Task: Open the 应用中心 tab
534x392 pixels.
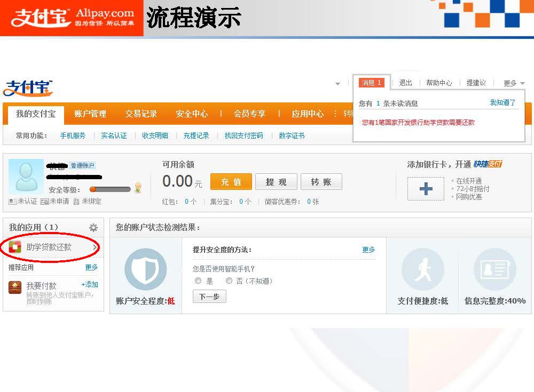Action: pos(308,114)
